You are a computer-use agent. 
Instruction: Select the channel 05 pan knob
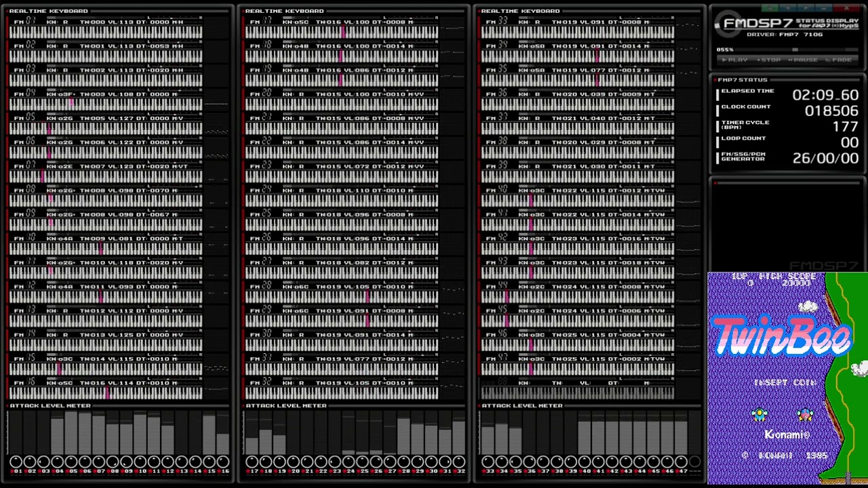pyautogui.click(x=71, y=462)
